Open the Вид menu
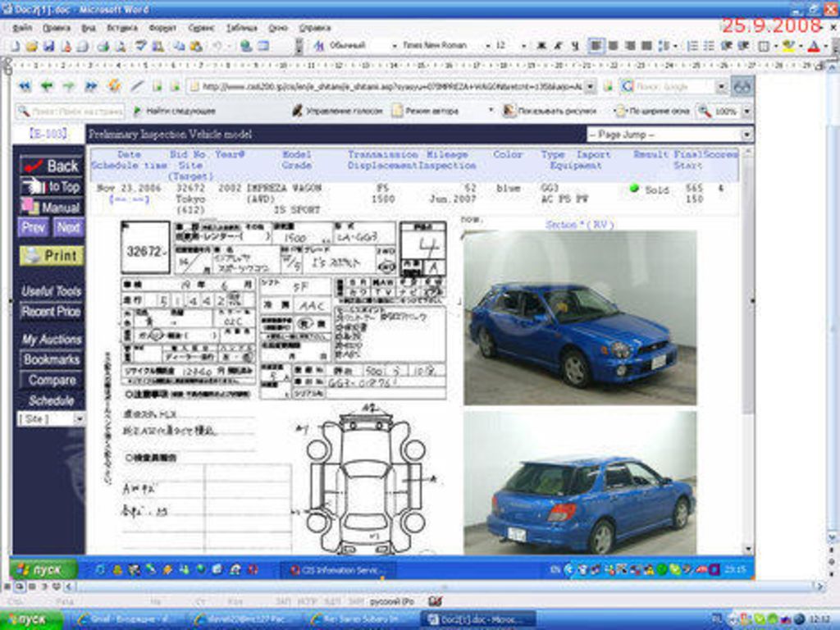This screenshot has width=840, height=630. tap(88, 27)
